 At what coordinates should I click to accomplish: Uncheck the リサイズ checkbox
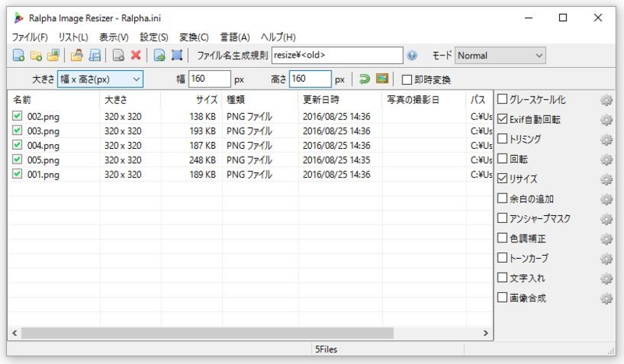pos(502,178)
